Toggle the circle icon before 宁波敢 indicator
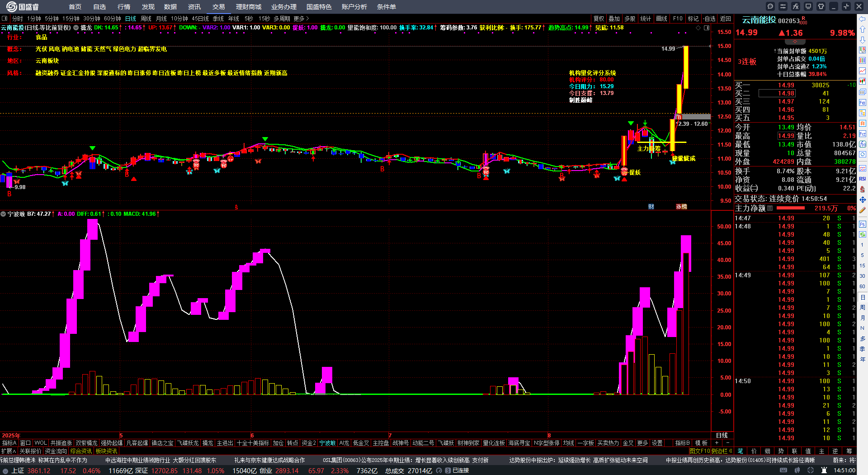This screenshot has height=475, width=868. tap(3, 214)
